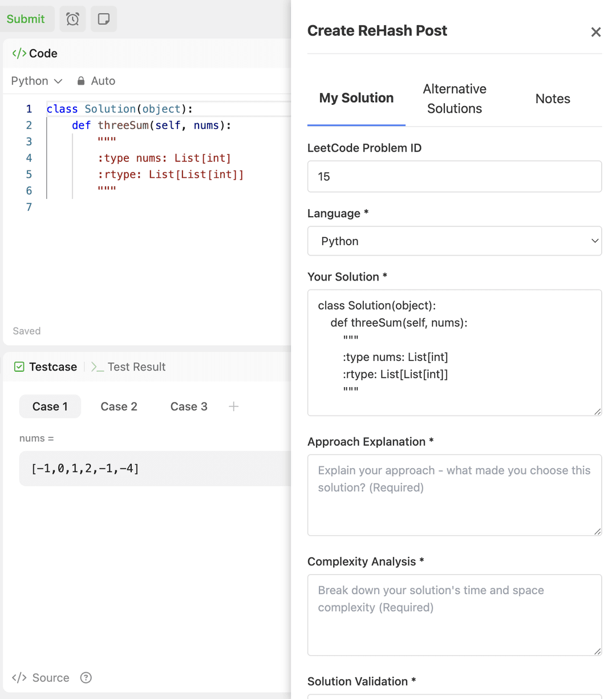Click the lock icon beside Auto
The image size is (616, 699).
(x=81, y=80)
